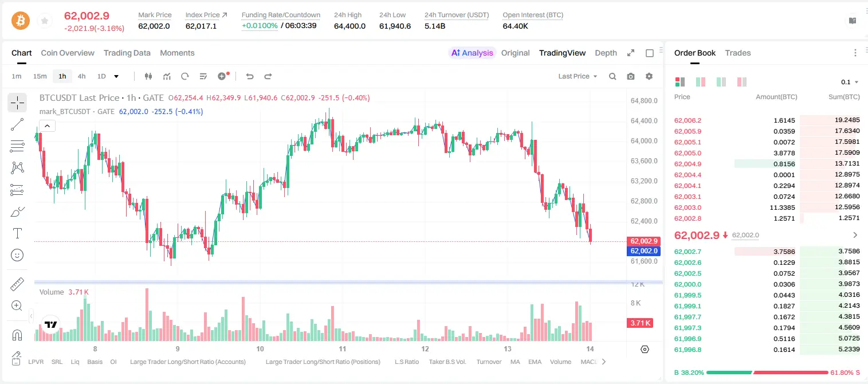Undo the last chart action
The height and width of the screenshot is (384, 868).
point(249,76)
